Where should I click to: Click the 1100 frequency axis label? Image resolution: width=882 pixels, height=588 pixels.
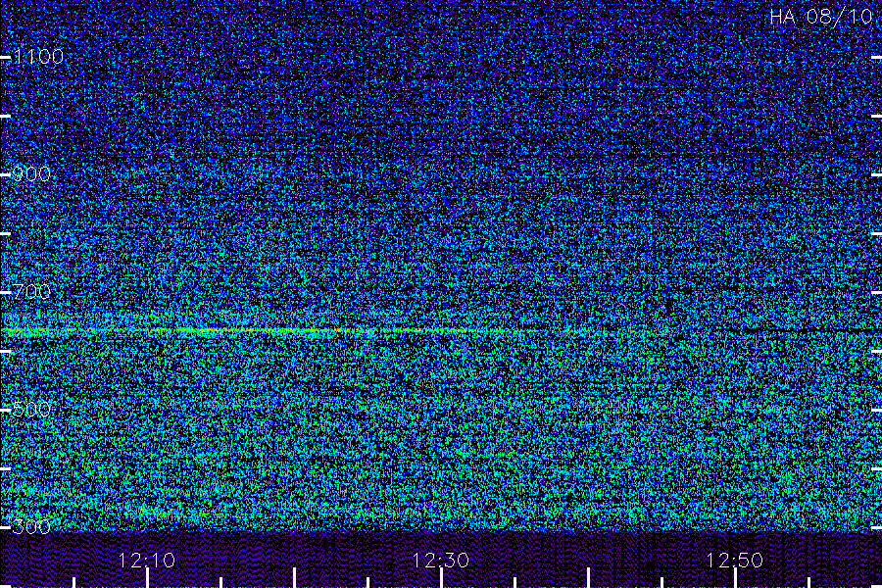(38, 57)
